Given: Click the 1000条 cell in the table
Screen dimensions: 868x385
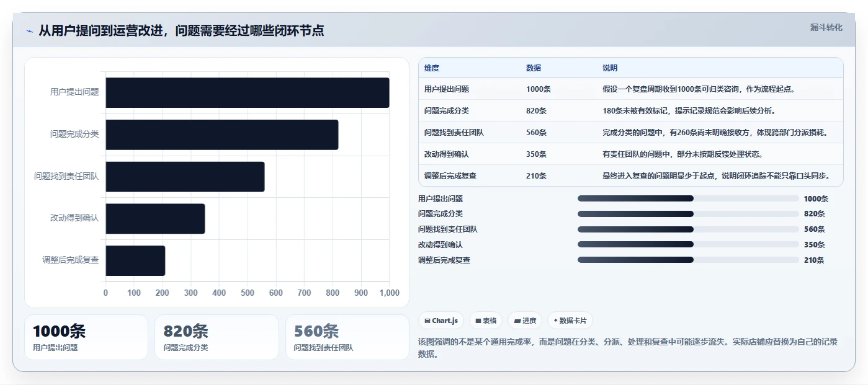Looking at the screenshot, I should 539,89.
